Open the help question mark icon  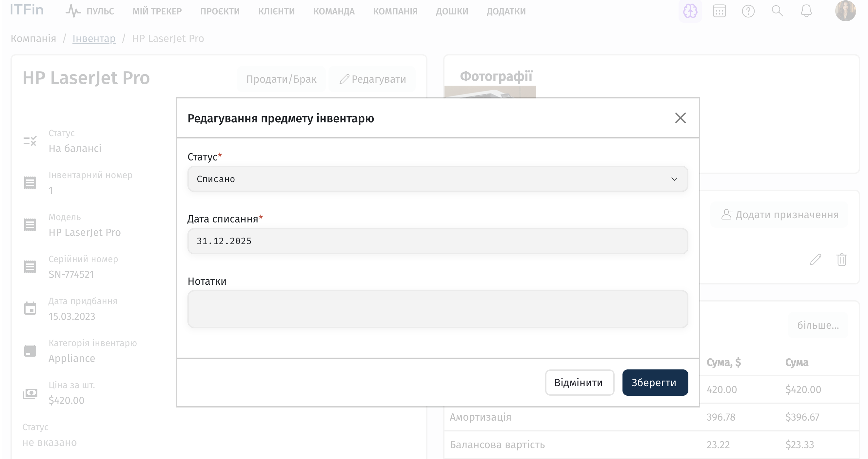click(x=748, y=11)
